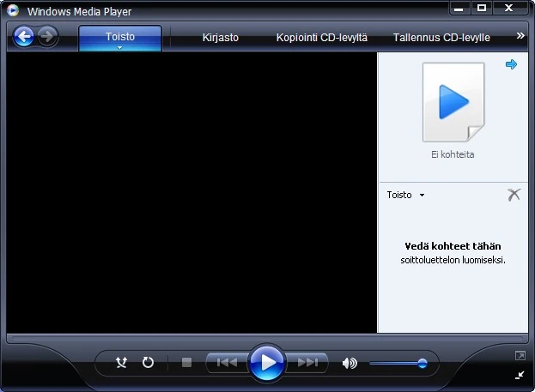
Task: Open the Kopiointi CD-levyltä tab
Action: coord(322,37)
